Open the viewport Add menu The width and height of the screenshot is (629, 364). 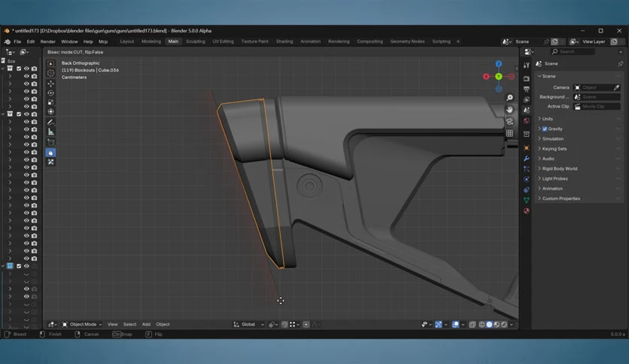click(147, 324)
